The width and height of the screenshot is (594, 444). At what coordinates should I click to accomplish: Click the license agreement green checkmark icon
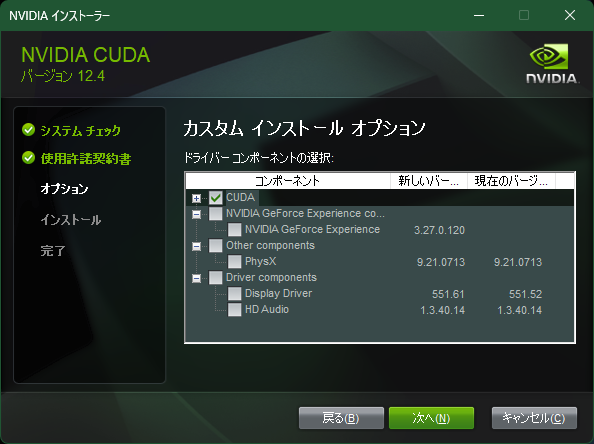(x=28, y=158)
